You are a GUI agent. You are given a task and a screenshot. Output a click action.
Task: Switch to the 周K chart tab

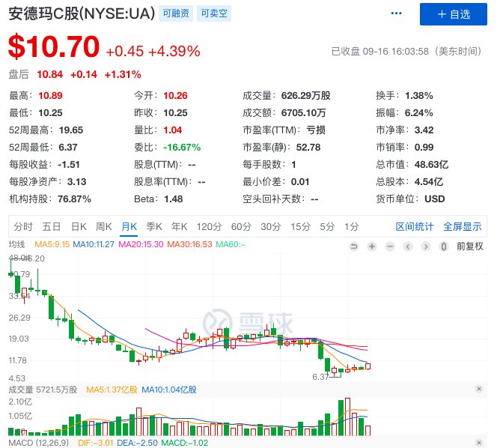click(x=103, y=227)
